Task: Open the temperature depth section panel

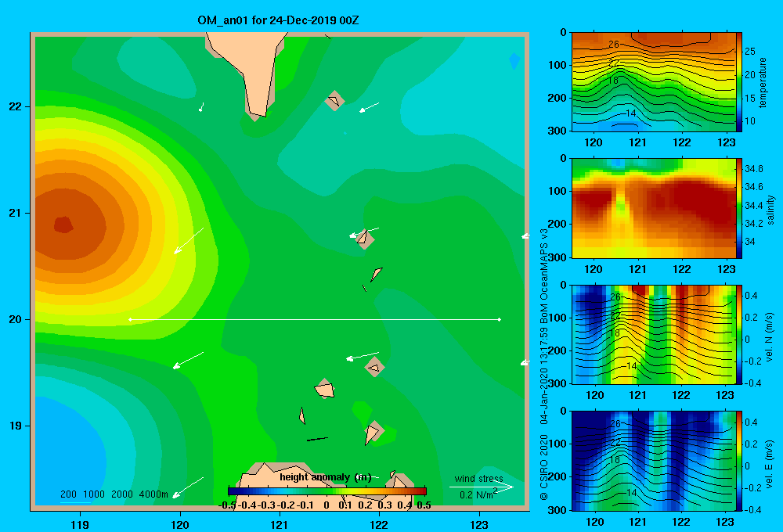Action: (654, 82)
